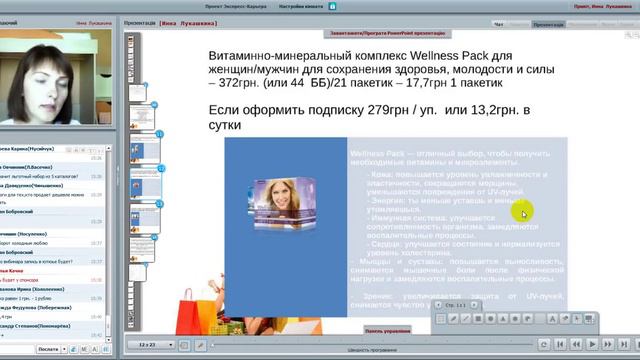The height and width of the screenshot is (360, 640).
Task: Click the chat scrollbar up arrow
Action: tap(109, 149)
